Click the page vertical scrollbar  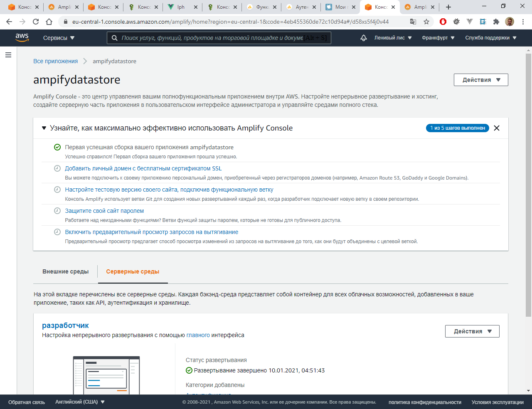point(529,185)
